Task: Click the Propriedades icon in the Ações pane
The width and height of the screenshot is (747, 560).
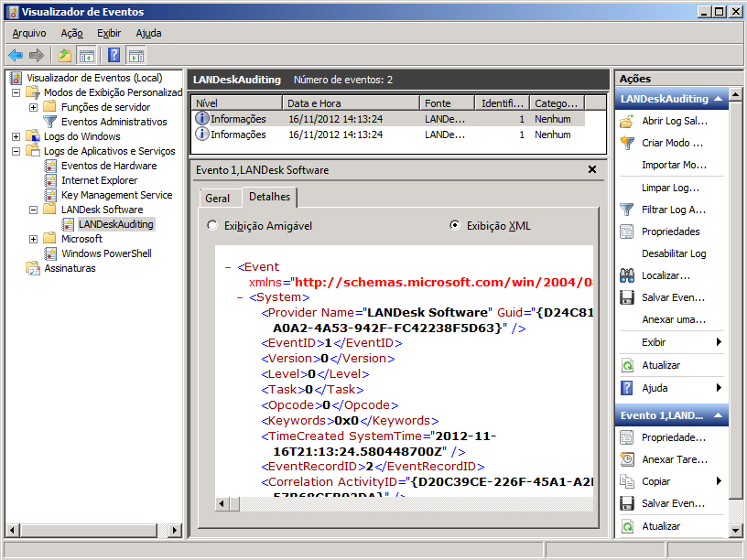Action: pos(627,232)
